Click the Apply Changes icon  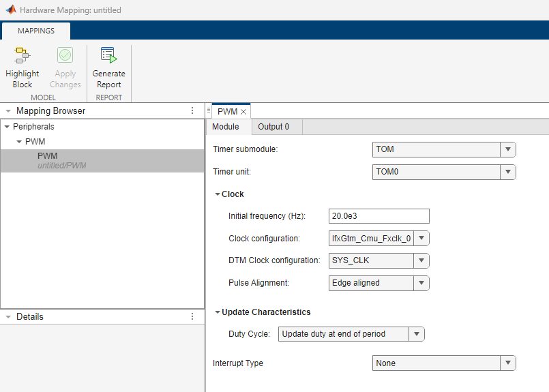[x=65, y=56]
